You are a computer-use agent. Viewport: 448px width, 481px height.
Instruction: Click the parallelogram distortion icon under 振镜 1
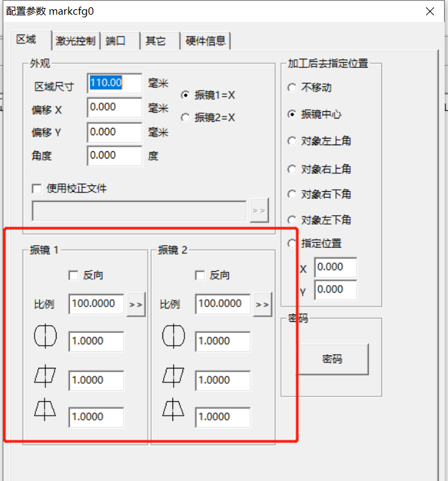pos(45,377)
